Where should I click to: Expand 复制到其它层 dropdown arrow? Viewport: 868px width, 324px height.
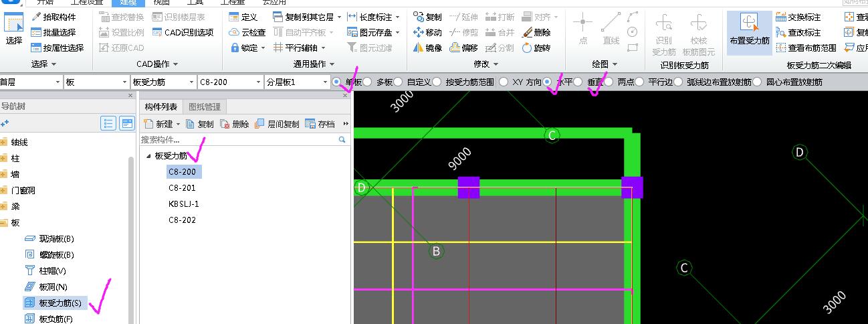(339, 17)
